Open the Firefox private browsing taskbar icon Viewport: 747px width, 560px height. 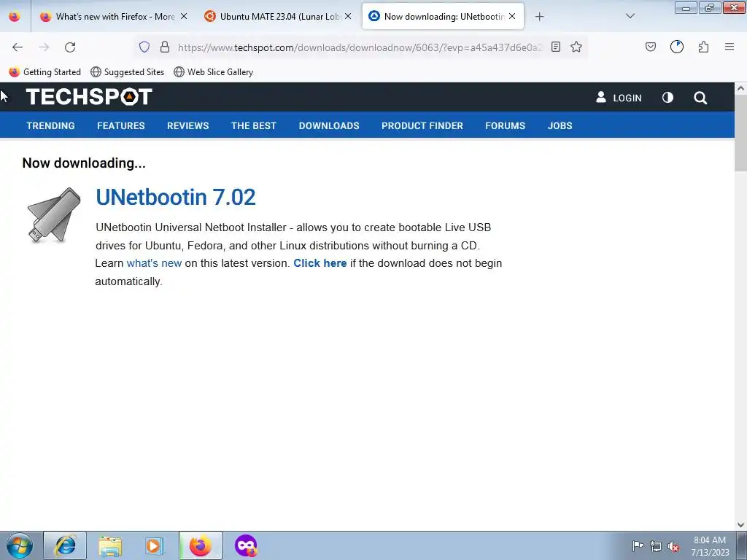point(246,545)
